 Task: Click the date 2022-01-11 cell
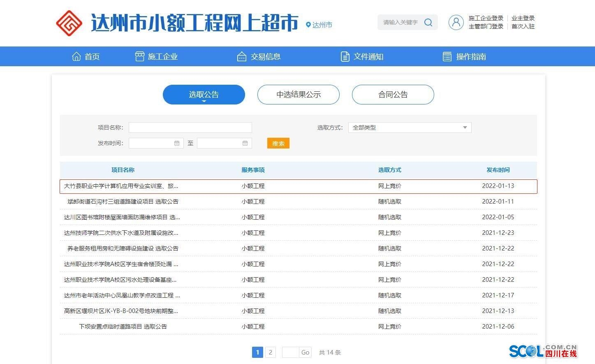[x=498, y=202]
